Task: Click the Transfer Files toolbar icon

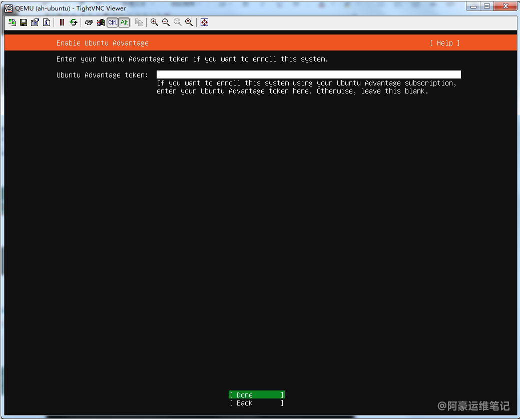Action: click(x=139, y=22)
